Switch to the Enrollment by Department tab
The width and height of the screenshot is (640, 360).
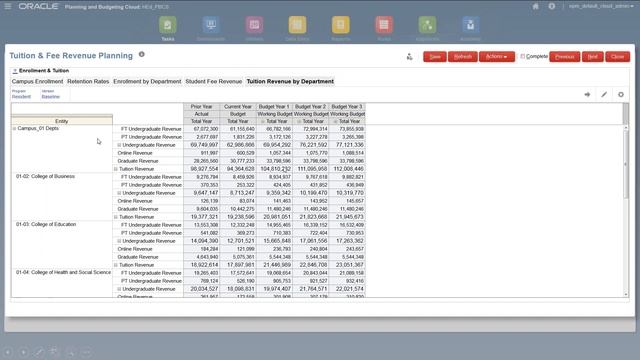point(147,82)
